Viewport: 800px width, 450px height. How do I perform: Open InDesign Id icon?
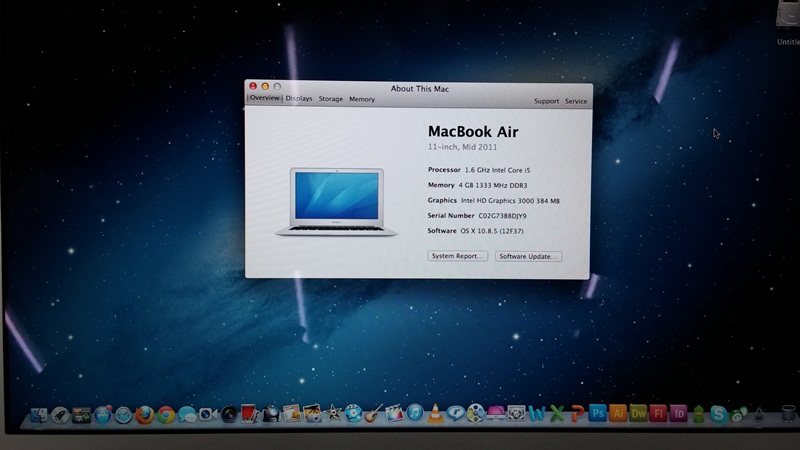pos(678,413)
